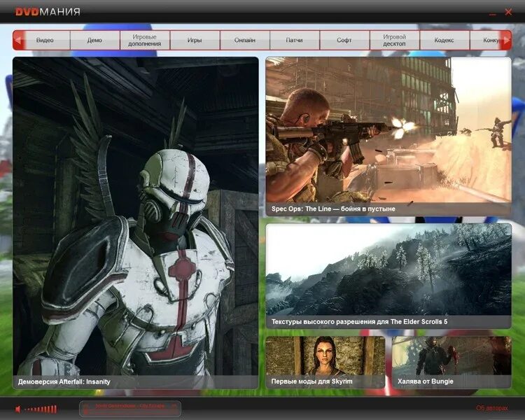Open the Игровые дополнения tab
This screenshot has width=525, height=420.
[x=145, y=40]
